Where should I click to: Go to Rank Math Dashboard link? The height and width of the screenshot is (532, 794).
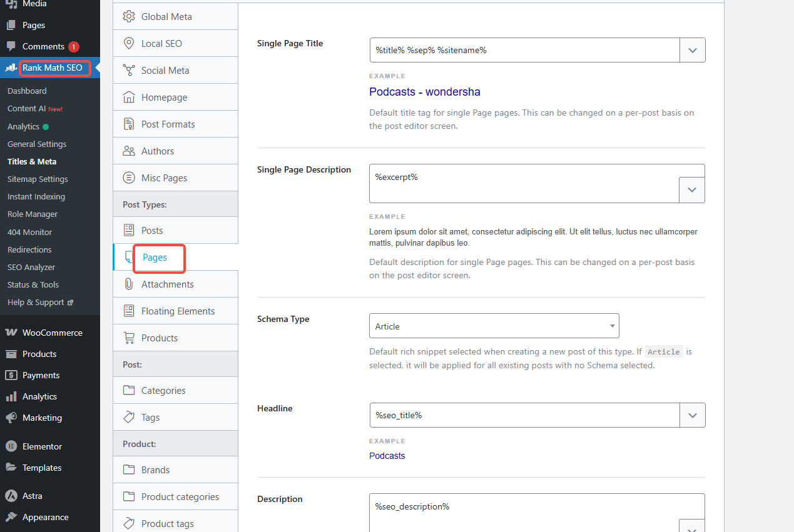click(x=27, y=91)
